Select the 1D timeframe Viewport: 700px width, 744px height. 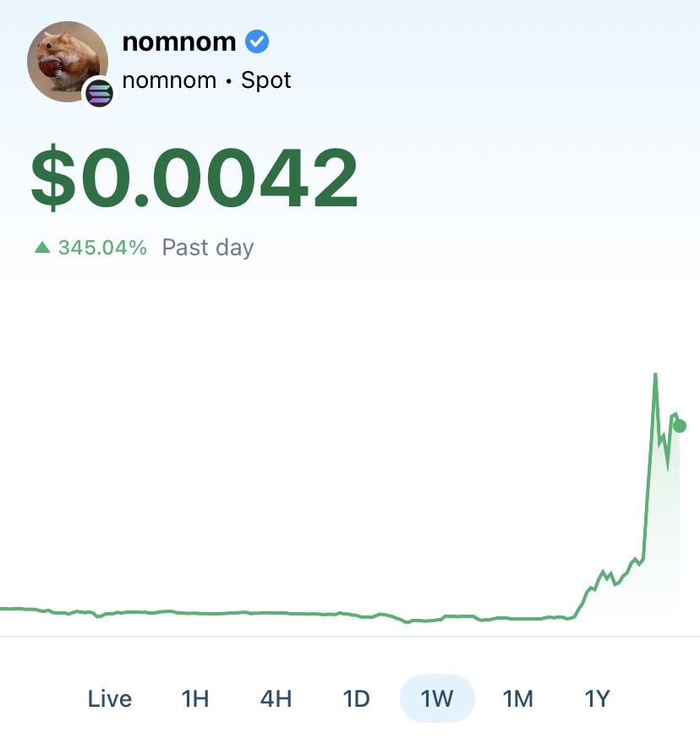[x=357, y=698]
